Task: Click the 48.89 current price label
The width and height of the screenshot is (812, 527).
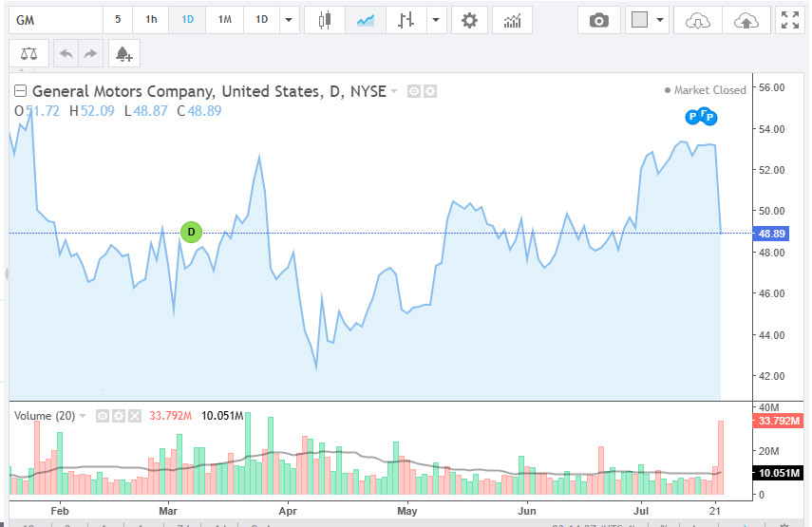Action: click(771, 234)
